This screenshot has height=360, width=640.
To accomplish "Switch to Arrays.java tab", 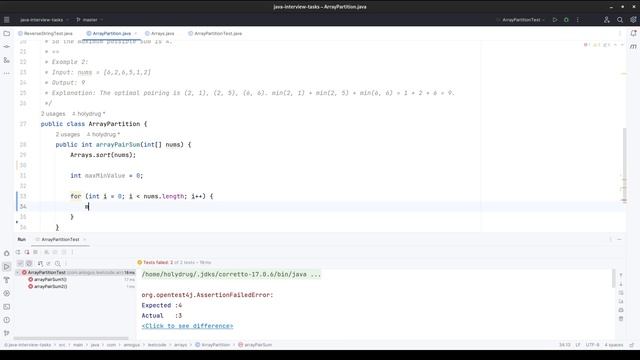I will tap(160, 33).
